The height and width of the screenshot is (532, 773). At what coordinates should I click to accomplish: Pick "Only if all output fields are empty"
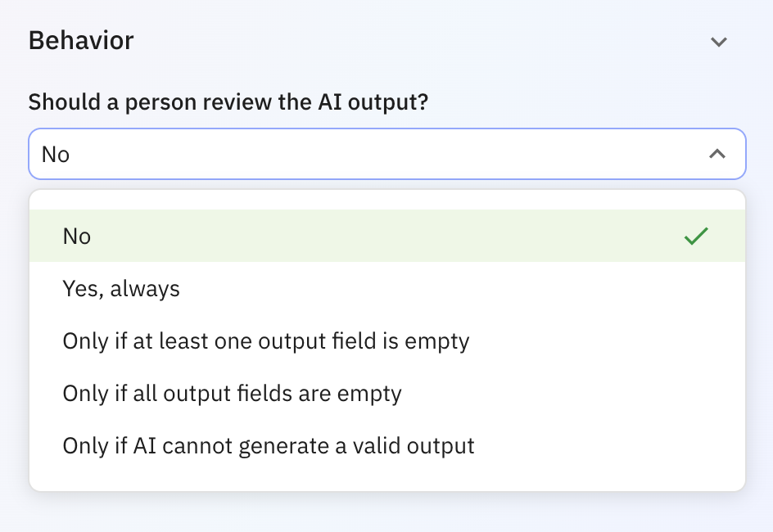click(x=232, y=394)
